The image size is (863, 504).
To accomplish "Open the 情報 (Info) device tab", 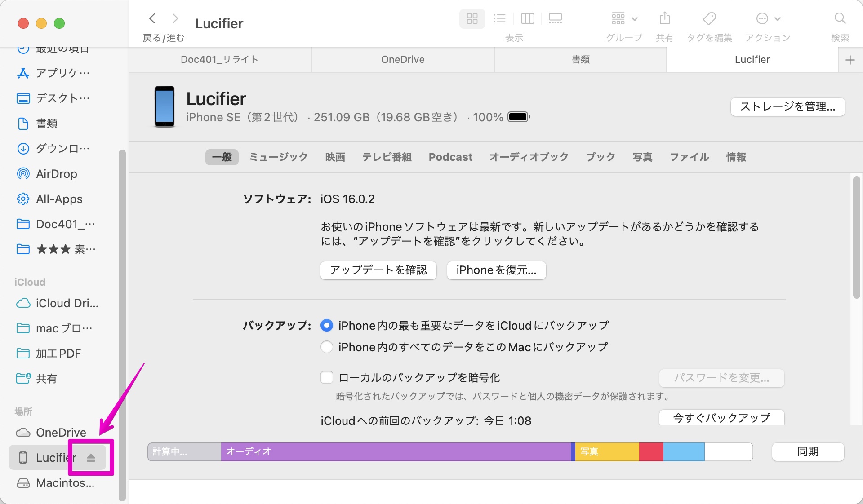I will click(x=736, y=157).
